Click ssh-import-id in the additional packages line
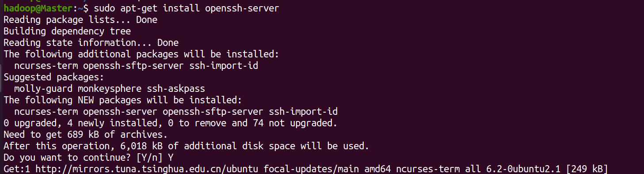Screen dimensions: 644x174 [224, 66]
